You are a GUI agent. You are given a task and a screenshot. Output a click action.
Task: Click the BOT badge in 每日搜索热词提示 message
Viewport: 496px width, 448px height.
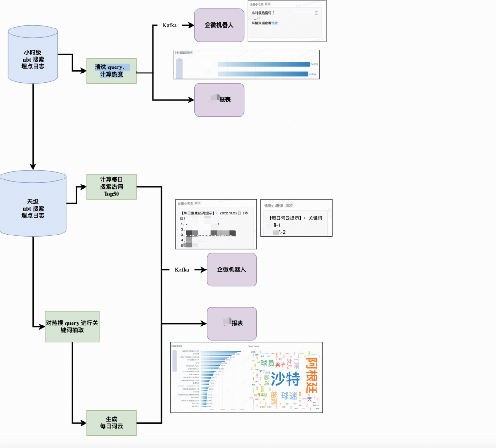point(197,203)
